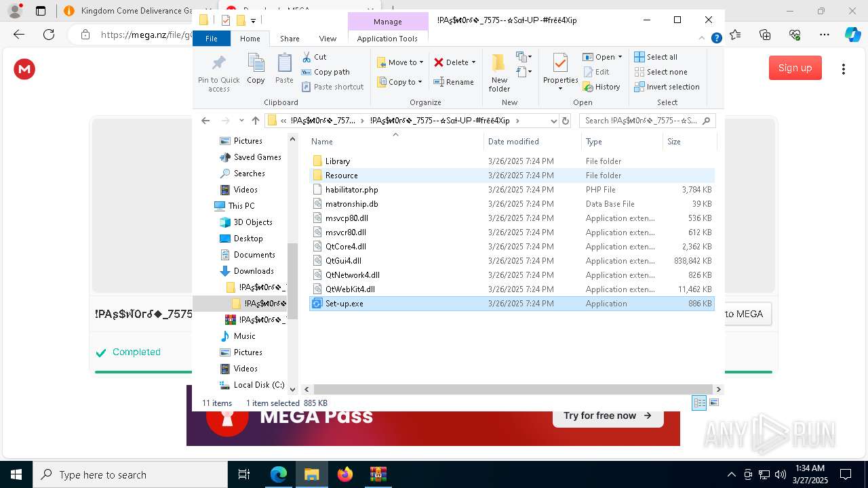Open the Application Tools tab
Image resolution: width=868 pixels, height=488 pixels.
[x=387, y=39]
